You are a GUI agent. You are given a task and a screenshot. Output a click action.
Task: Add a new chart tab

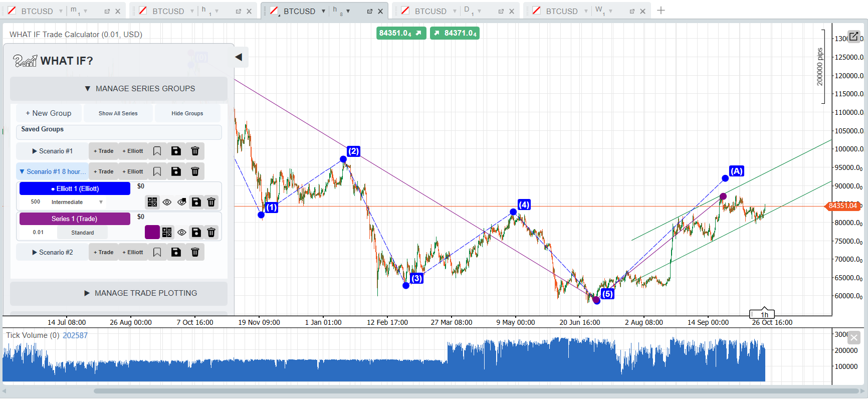coord(661,11)
